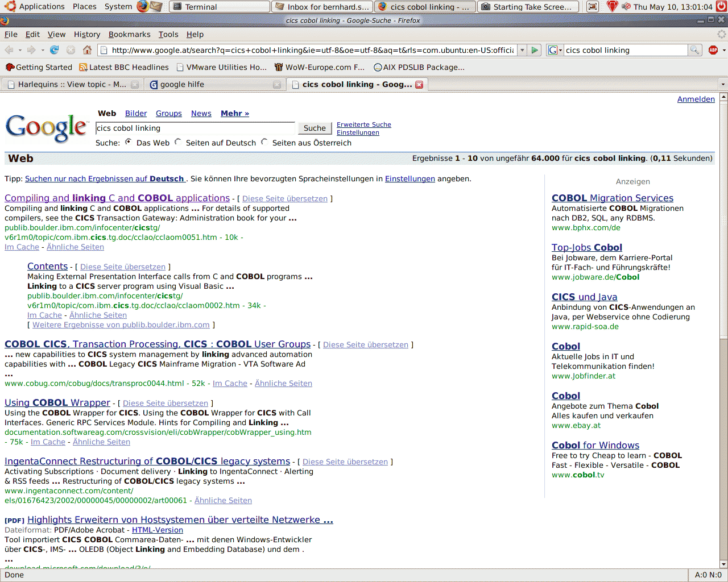The image size is (728, 582).
Task: Open Getting Started bookmark
Action: click(39, 67)
